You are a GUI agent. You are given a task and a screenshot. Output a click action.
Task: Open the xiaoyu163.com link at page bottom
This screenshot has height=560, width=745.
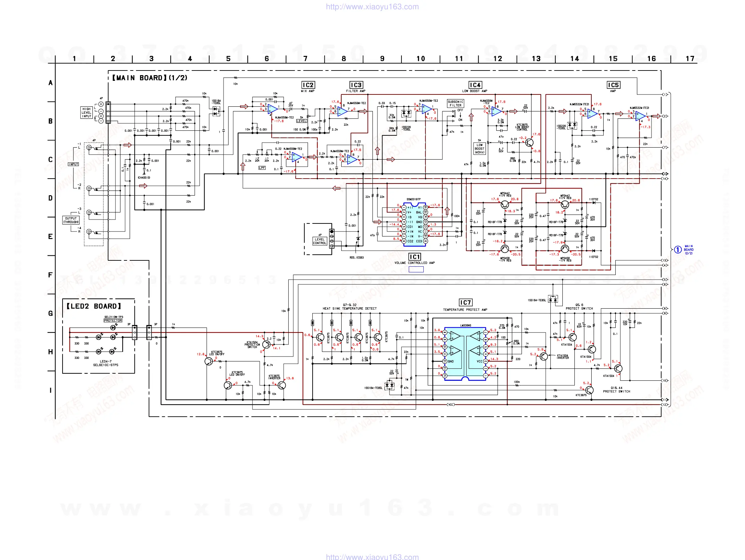[x=372, y=557]
